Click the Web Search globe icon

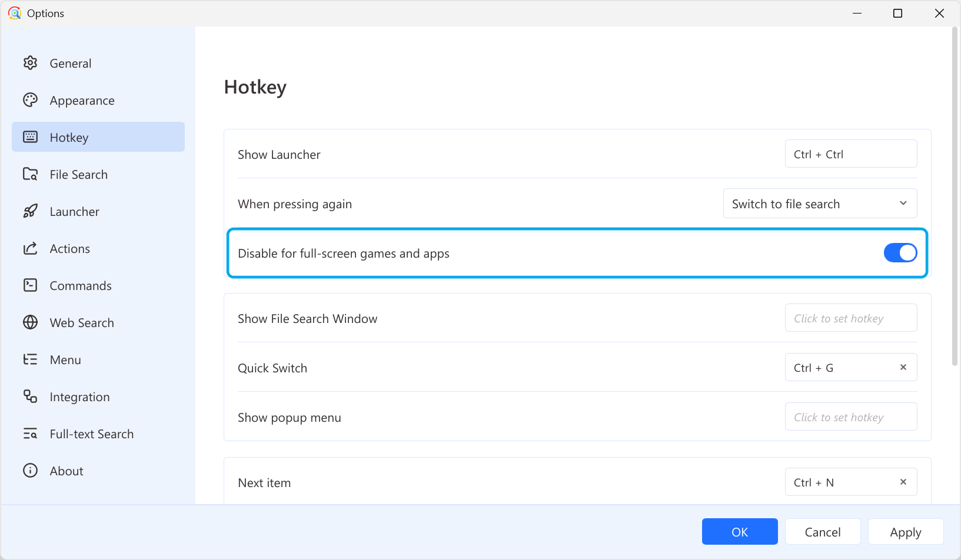(x=30, y=322)
